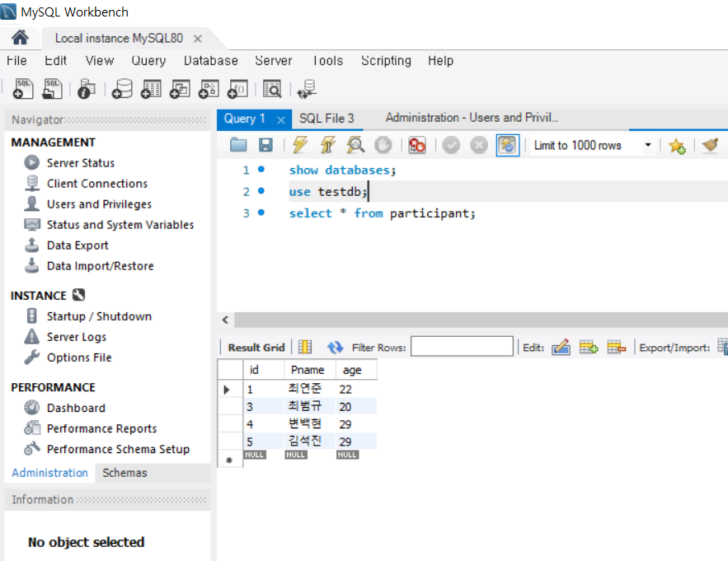Switch to the Schemas navigator tab
The image size is (728, 561).
pos(124,473)
